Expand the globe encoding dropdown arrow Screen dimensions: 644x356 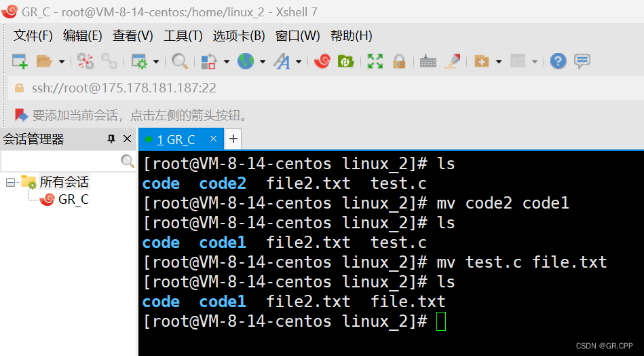pos(263,62)
